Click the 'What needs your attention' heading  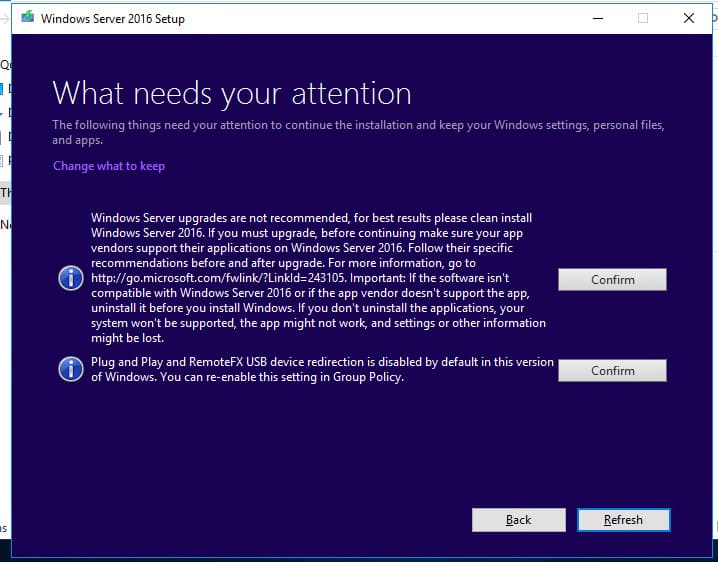tap(232, 94)
